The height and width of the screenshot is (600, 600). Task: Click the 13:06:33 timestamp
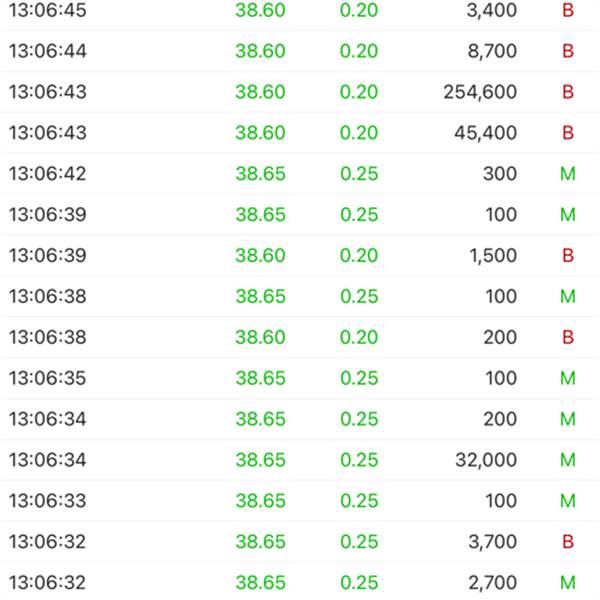(47, 501)
